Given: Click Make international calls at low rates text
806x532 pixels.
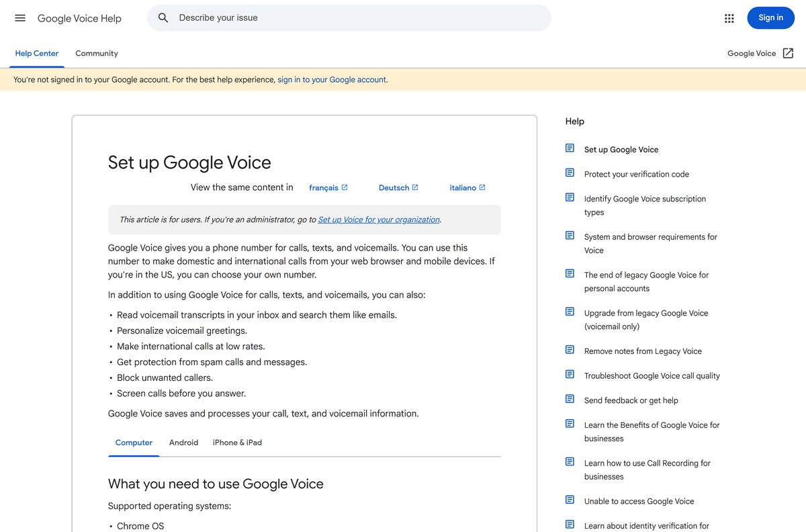Looking at the screenshot, I should pyautogui.click(x=191, y=347).
